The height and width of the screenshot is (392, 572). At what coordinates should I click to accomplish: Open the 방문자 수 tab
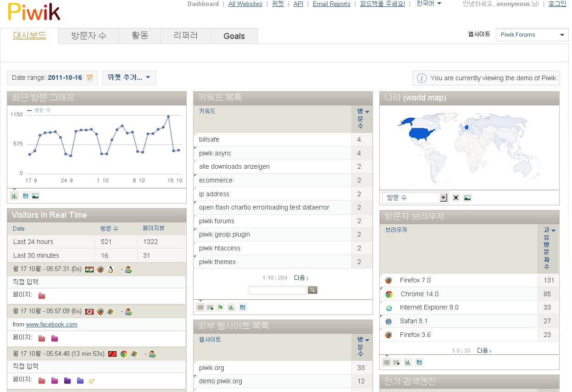point(89,36)
